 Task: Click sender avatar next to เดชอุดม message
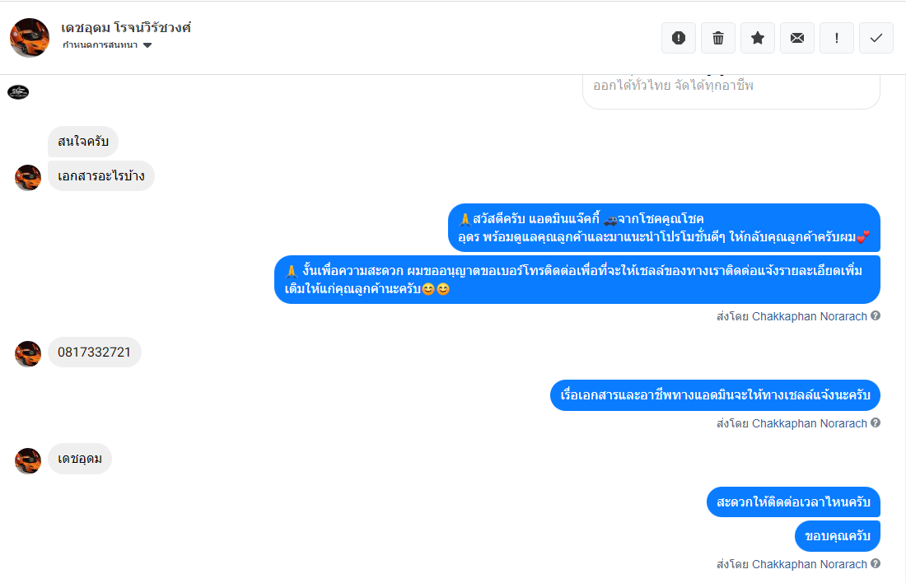pyautogui.click(x=28, y=461)
